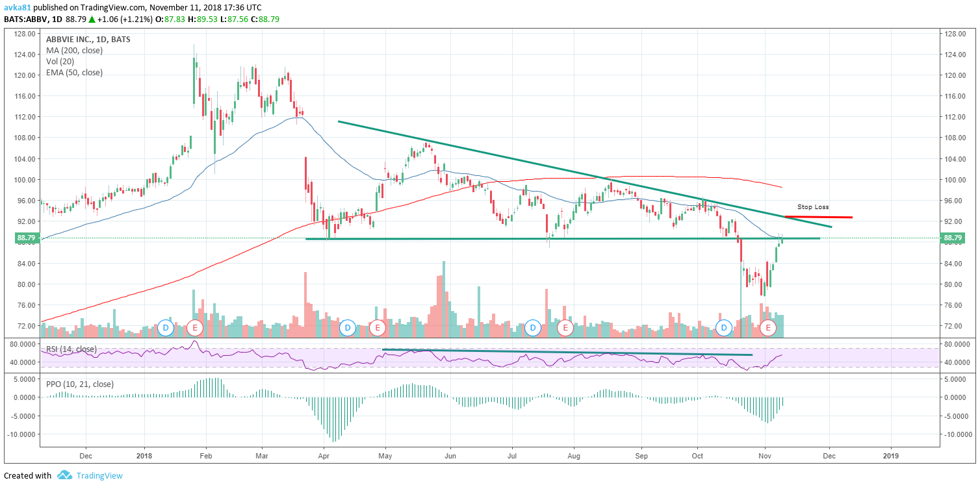Show the dividend marker in mid-October
980x487 pixels.
point(724,328)
